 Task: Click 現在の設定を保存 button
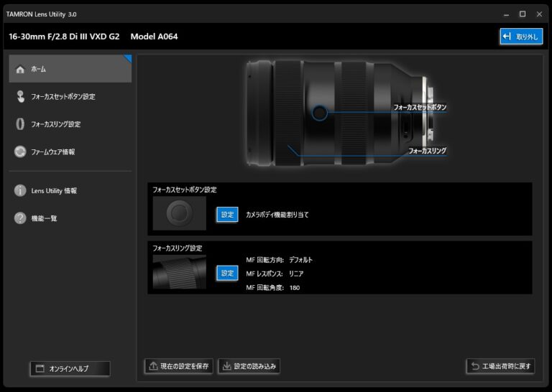[179, 366]
